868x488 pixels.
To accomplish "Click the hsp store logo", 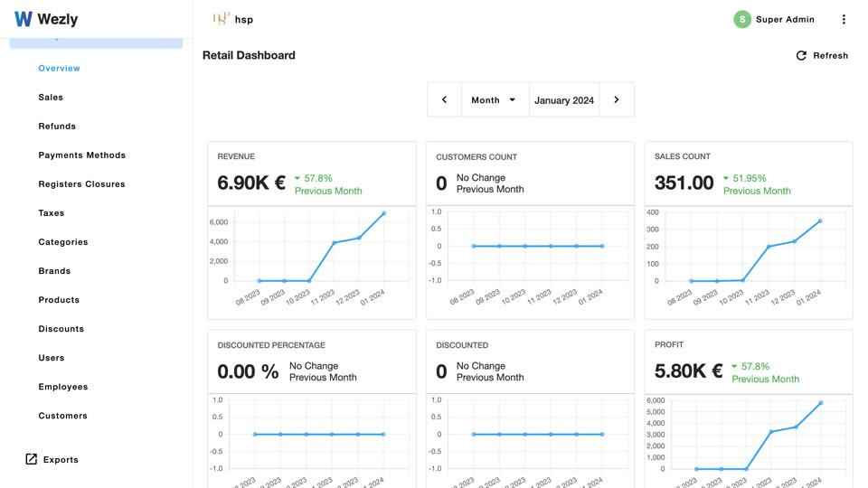I will click(x=221, y=19).
